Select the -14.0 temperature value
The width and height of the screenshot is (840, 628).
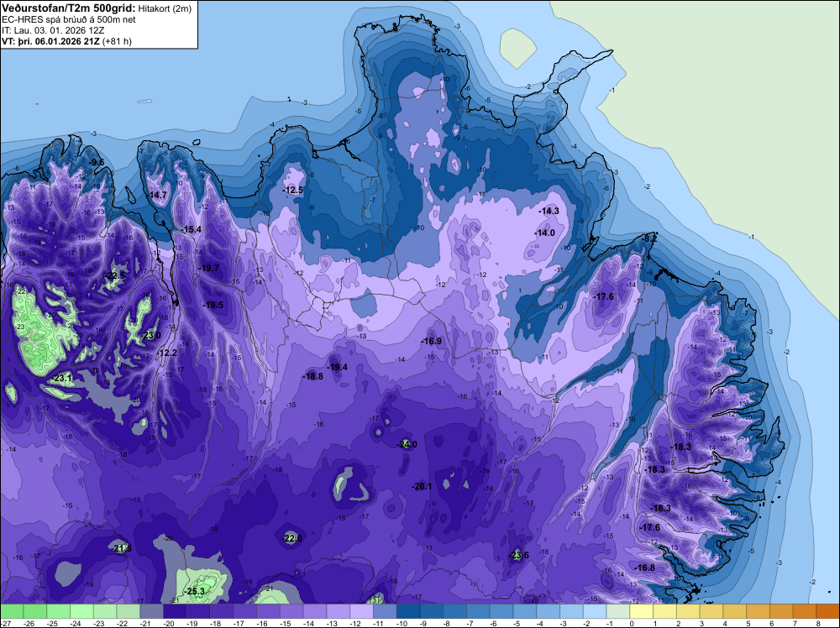545,233
